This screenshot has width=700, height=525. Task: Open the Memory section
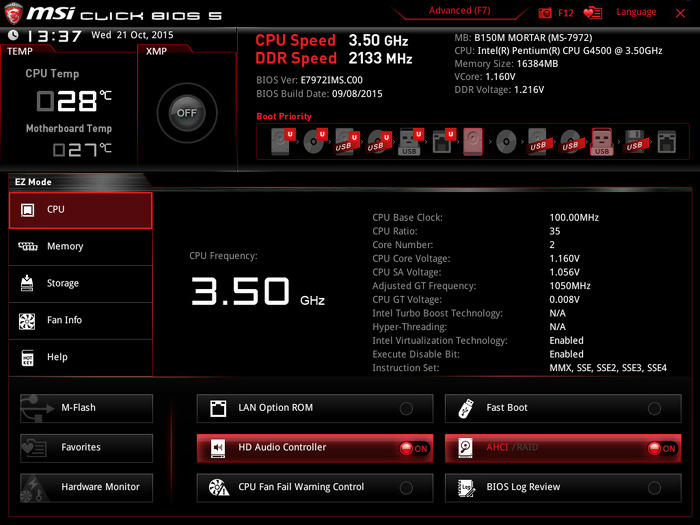(x=80, y=247)
